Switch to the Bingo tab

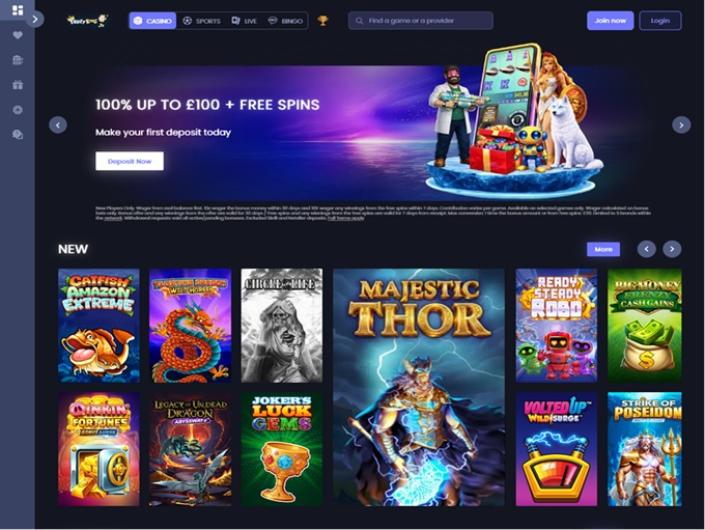coord(286,21)
